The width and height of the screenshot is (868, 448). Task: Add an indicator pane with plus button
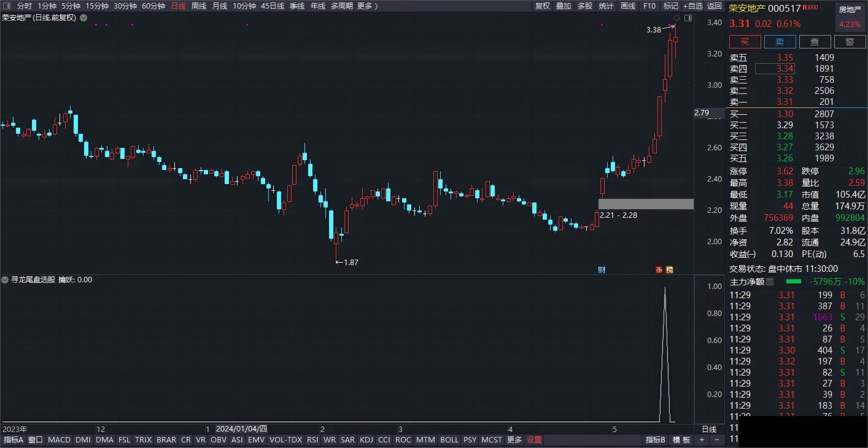702,439
